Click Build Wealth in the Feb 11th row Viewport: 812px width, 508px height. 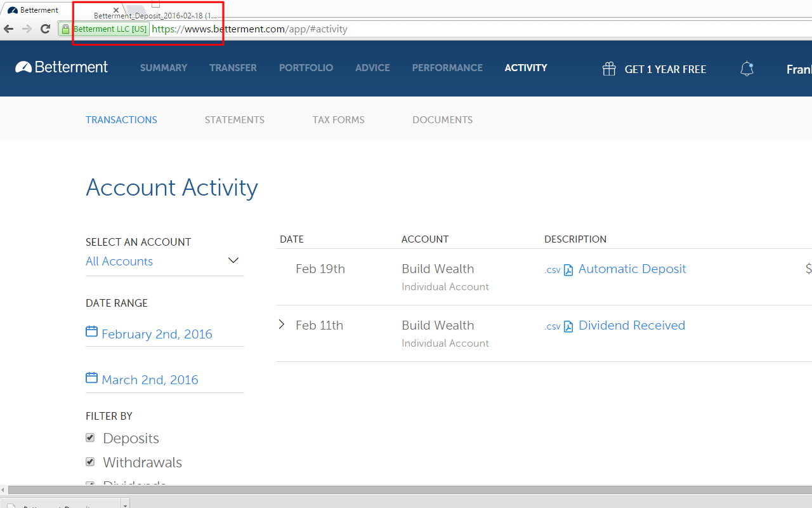438,325
